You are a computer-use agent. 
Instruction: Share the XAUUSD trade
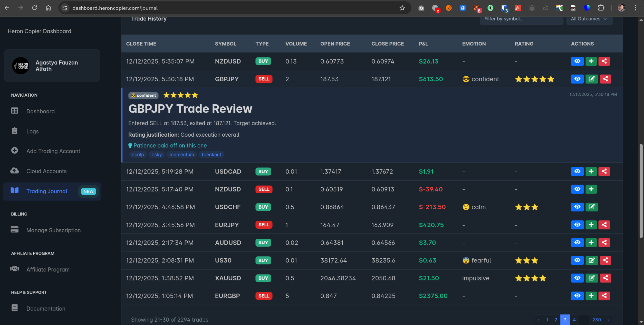tap(605, 278)
